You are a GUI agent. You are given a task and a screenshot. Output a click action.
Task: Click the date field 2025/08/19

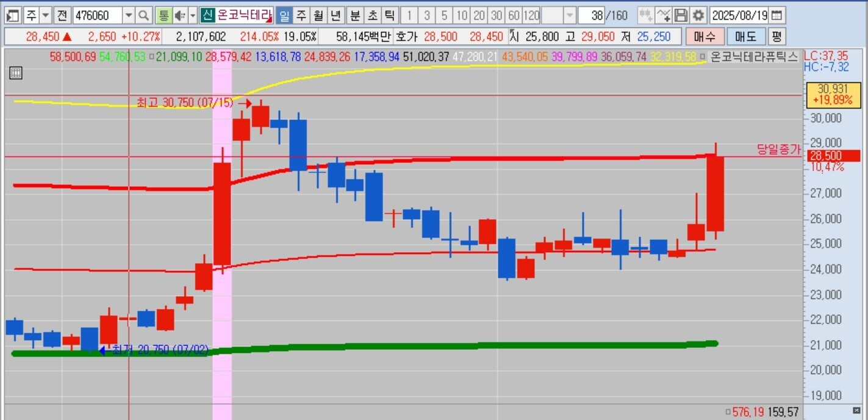(739, 15)
